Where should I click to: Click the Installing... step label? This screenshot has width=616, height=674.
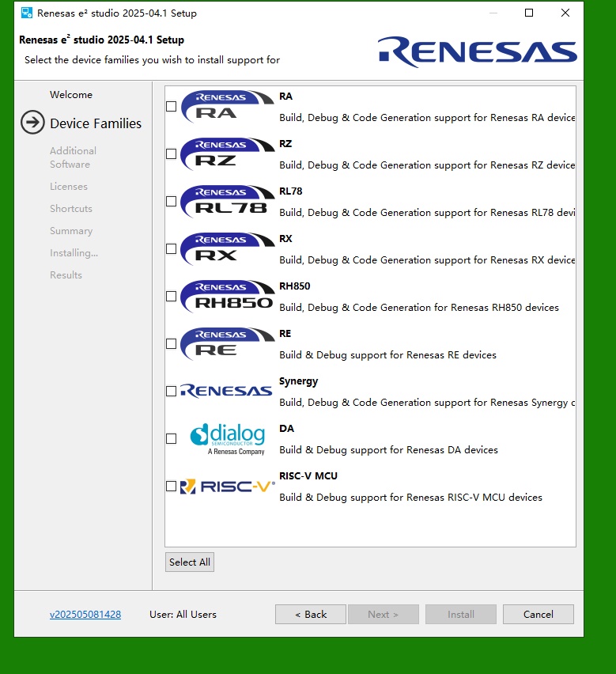click(74, 253)
